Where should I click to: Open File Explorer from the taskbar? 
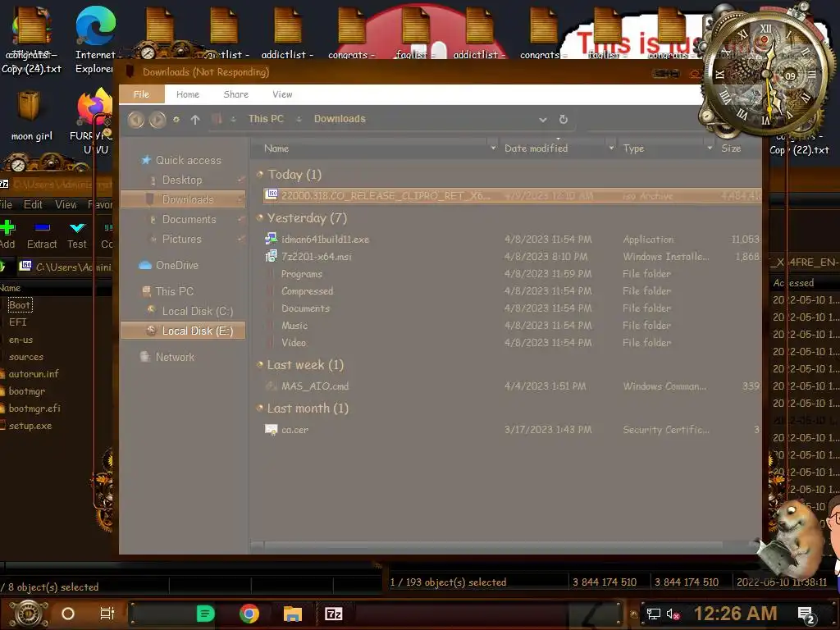tap(293, 614)
